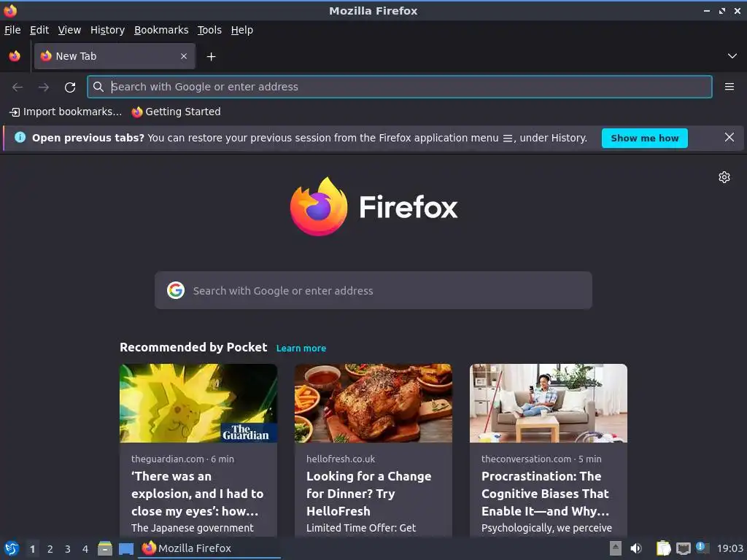Click Recommended by Pocket heading

point(193,347)
